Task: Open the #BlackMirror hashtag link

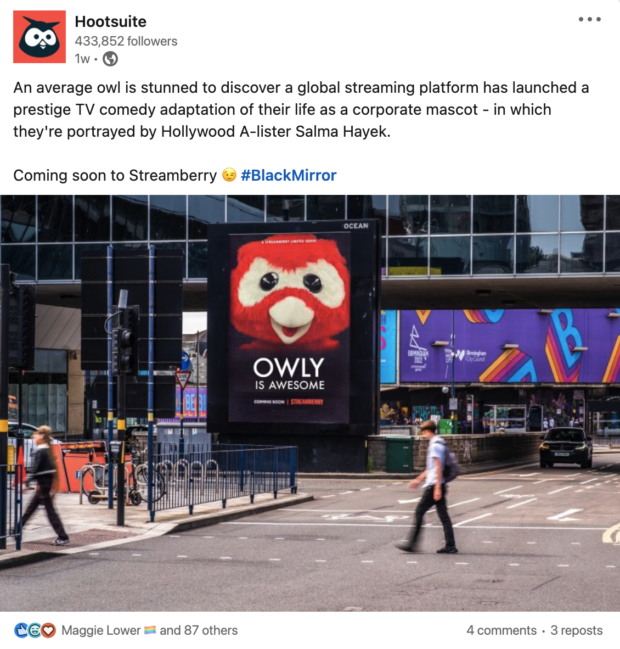Action: (288, 175)
